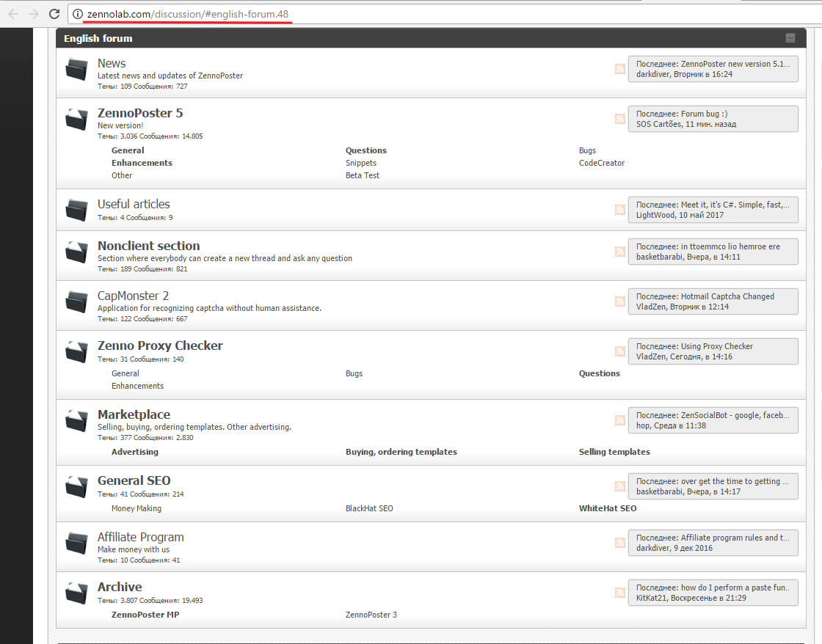Open RSS feed for Zenno Proxy Checker
Viewport: 822px width, 644px height.
619,351
